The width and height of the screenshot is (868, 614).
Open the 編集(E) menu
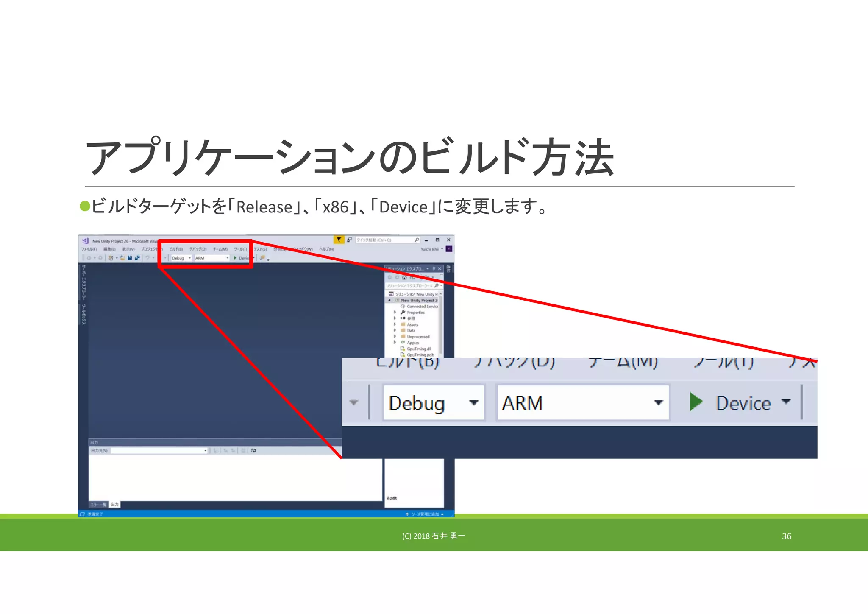[x=109, y=249]
